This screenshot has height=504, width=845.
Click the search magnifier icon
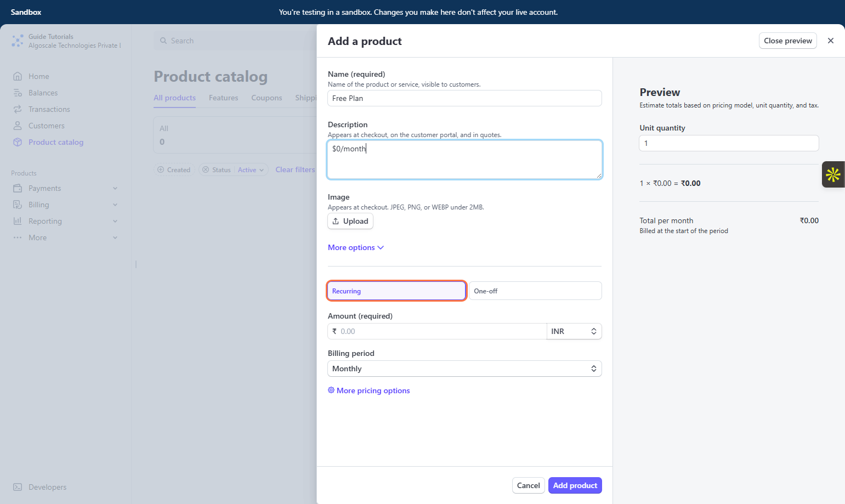(x=163, y=41)
